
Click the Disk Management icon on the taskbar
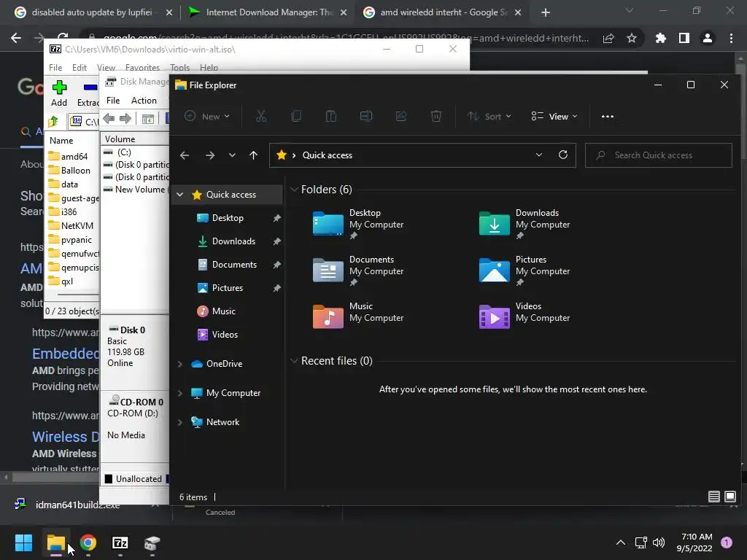(152, 542)
